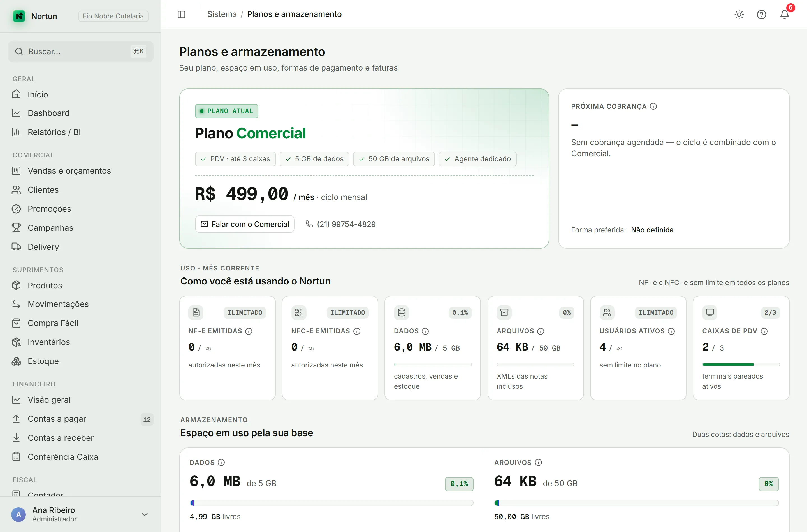Open Relatórios / BI
Image resolution: width=807 pixels, height=532 pixels.
(81, 132)
